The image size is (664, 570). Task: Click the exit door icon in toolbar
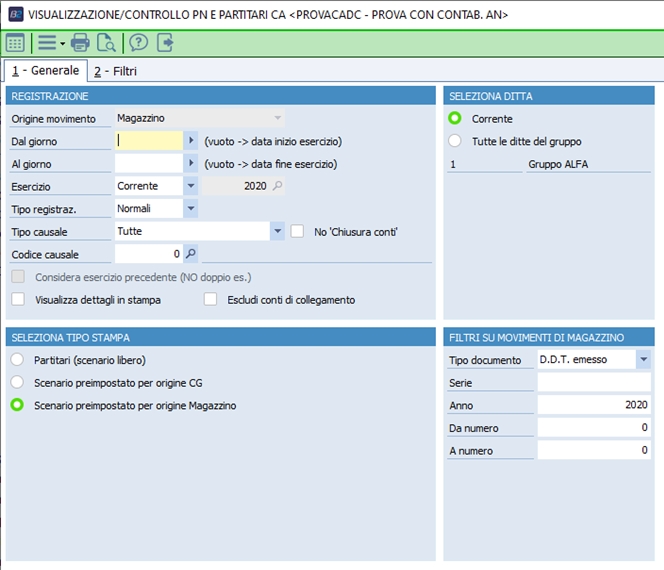[x=165, y=43]
